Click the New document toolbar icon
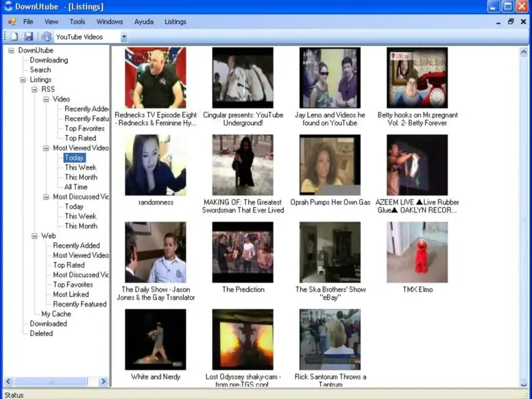The height and width of the screenshot is (399, 532). 14,37
